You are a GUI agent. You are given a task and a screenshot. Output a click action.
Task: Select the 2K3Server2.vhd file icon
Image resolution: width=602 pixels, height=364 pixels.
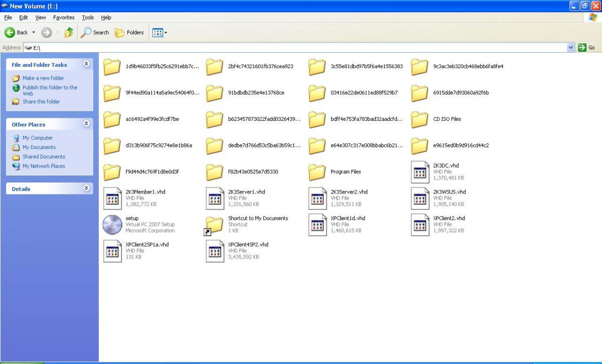(318, 199)
